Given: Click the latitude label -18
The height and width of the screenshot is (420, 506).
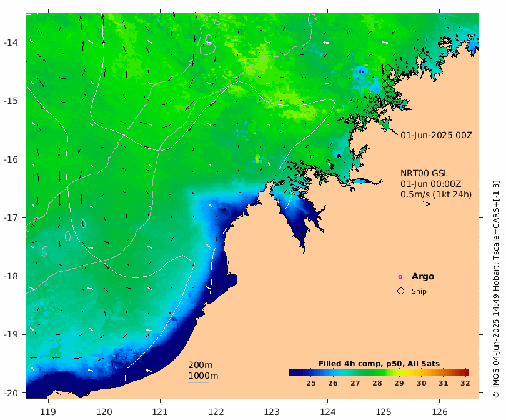Looking at the screenshot, I should (11, 276).
